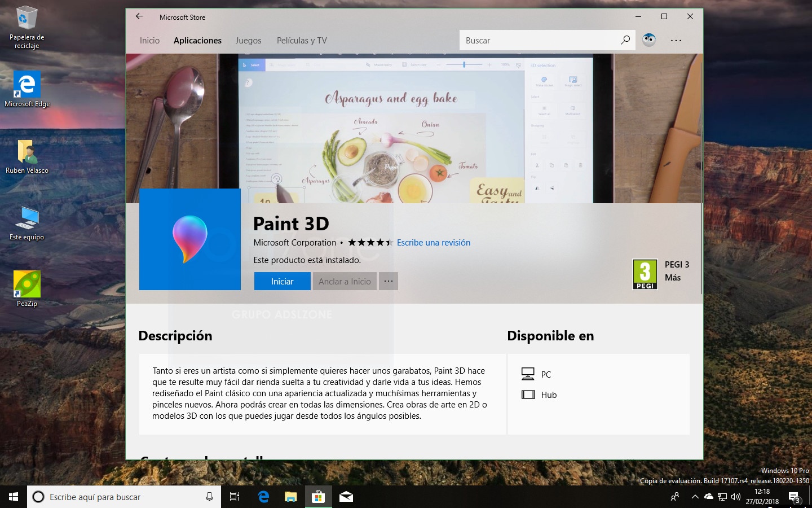Open network status tray icon
Image resolution: width=812 pixels, height=508 pixels.
tap(722, 497)
